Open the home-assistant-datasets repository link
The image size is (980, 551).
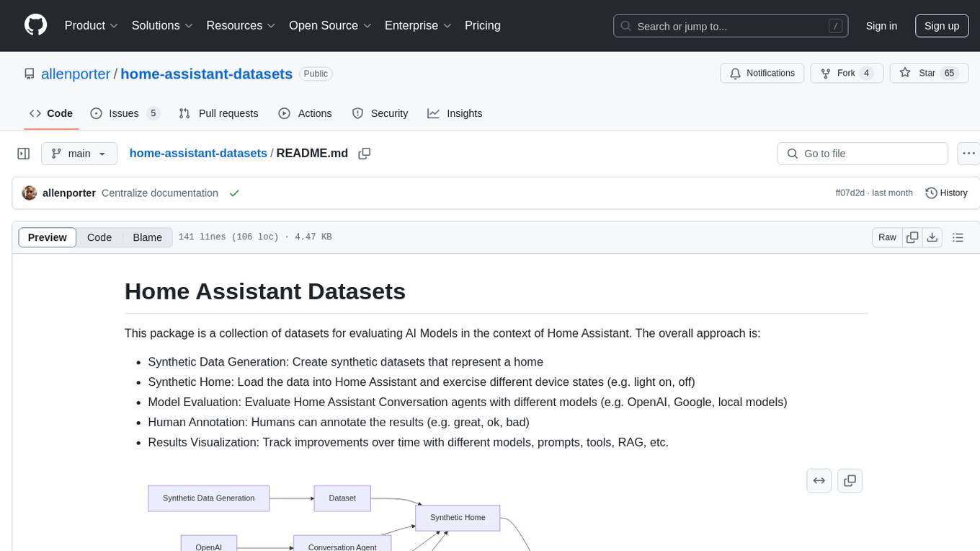(x=206, y=74)
